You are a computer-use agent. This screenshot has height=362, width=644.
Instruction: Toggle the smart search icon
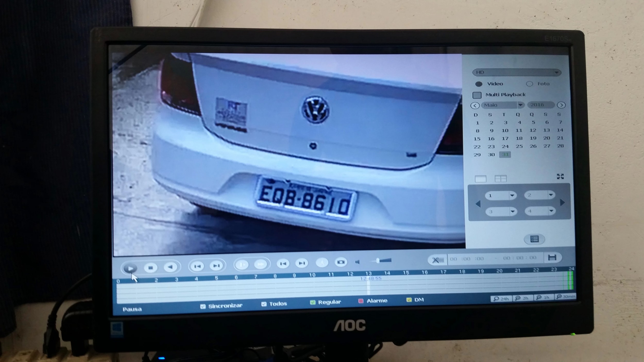[322, 262]
